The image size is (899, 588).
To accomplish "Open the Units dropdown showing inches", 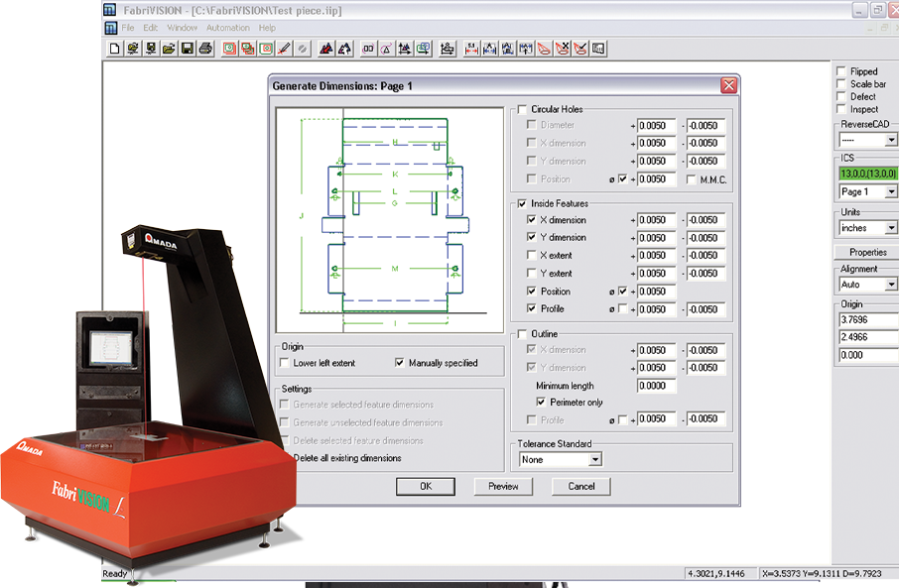I will pyautogui.click(x=890, y=228).
